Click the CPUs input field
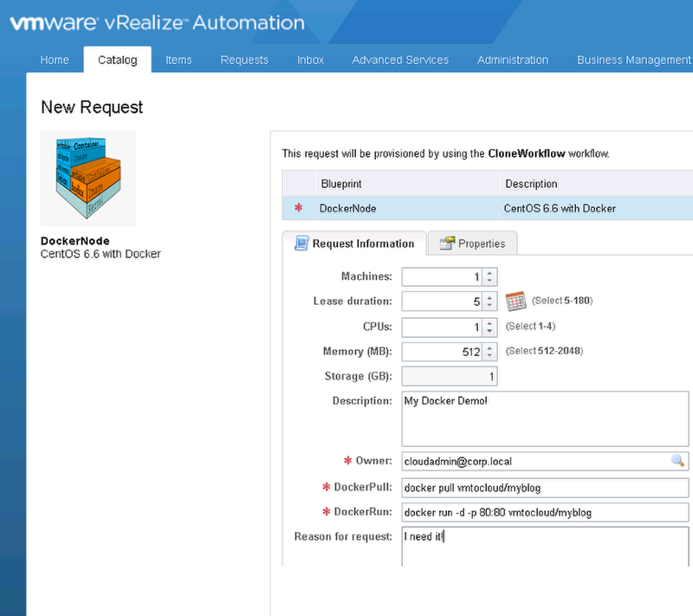693x616 pixels. (x=442, y=327)
